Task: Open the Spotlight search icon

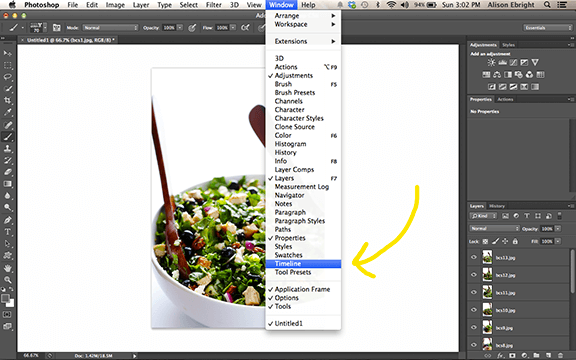Action: pos(547,5)
